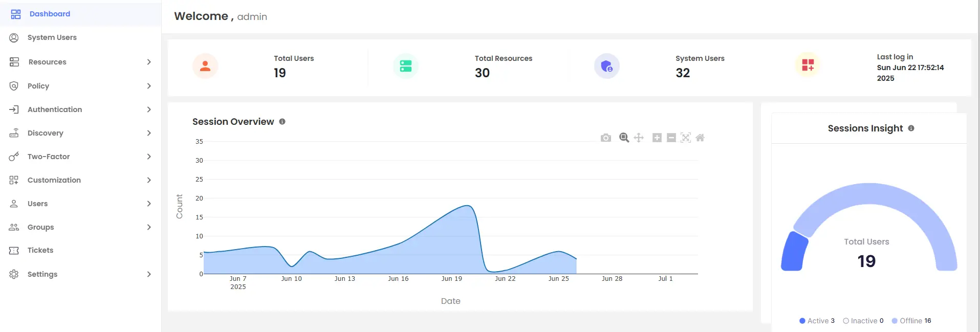The image size is (980, 332).
Task: Click the green Total Resources card icon
Action: pos(406,66)
